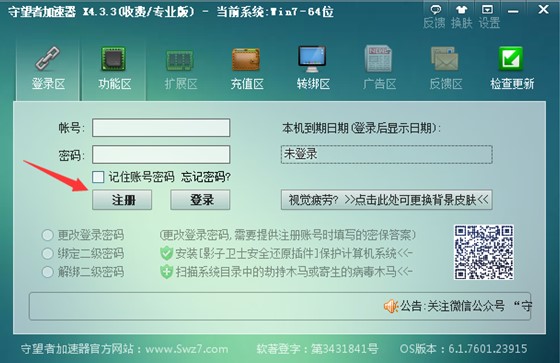This screenshot has height=363, width=560.
Task: Open the 转绑区 monitor tab
Action: (313, 69)
